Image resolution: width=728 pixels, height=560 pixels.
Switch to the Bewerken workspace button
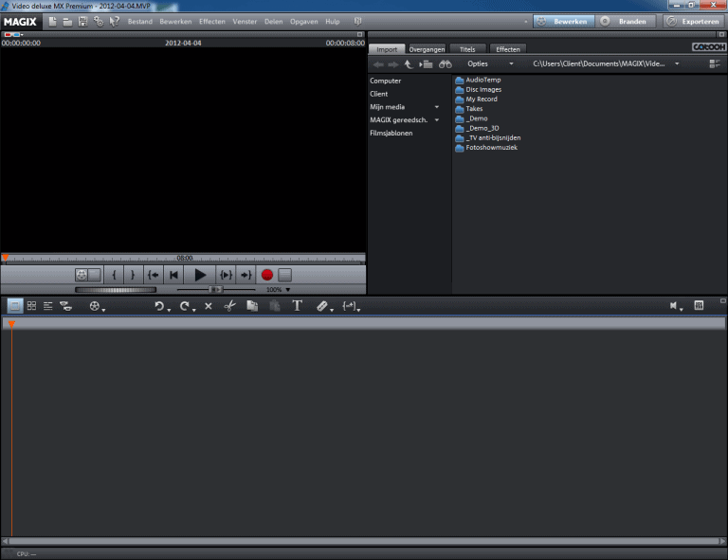tap(564, 22)
